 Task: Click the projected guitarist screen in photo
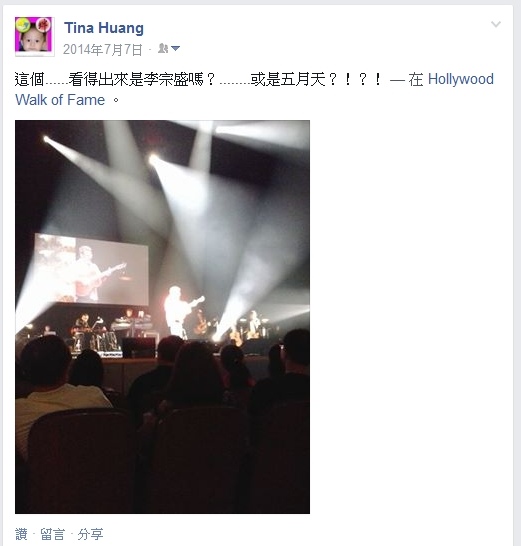(92, 270)
